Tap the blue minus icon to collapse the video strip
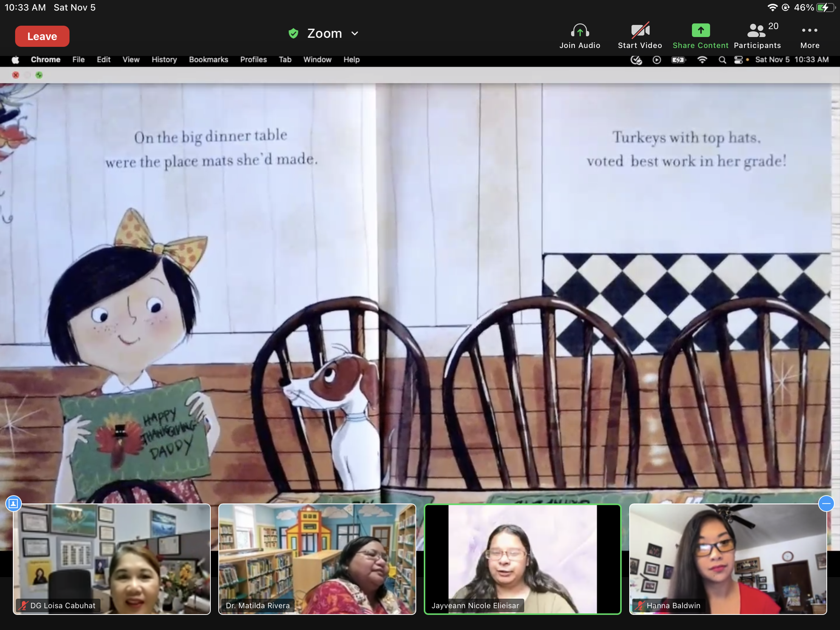 click(826, 503)
